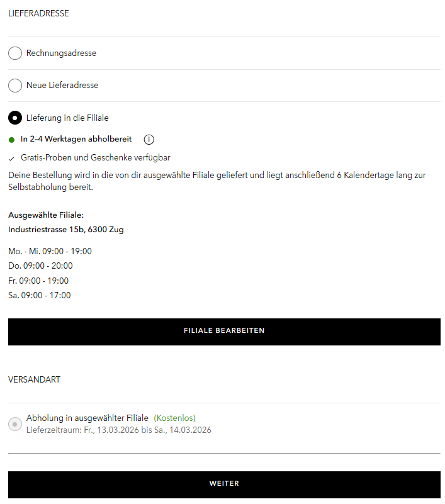
Task: Click the green availability dot indicator
Action: 12,139
